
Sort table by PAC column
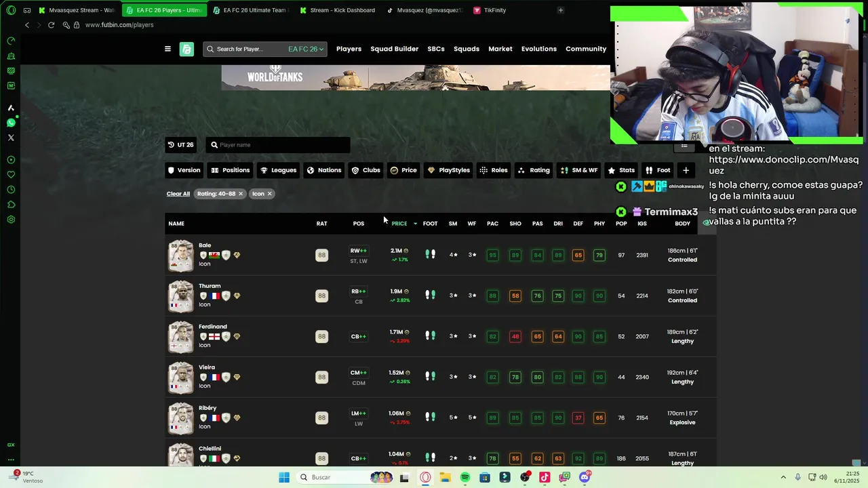click(x=492, y=224)
